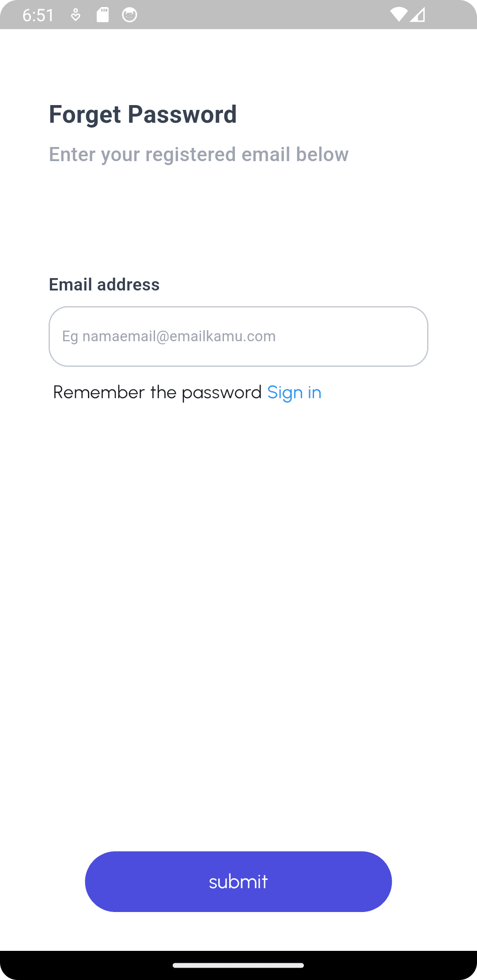Tap the word 'Sign' in blue link
The image size is (477, 980).
(285, 392)
